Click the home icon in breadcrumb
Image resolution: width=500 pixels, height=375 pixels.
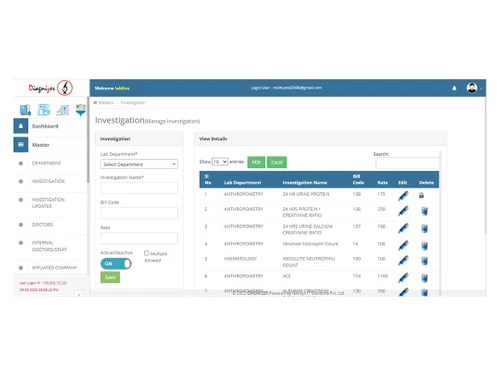click(95, 102)
